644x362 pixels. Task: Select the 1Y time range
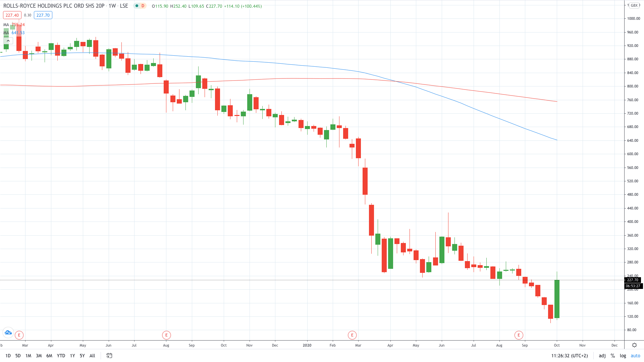point(72,356)
